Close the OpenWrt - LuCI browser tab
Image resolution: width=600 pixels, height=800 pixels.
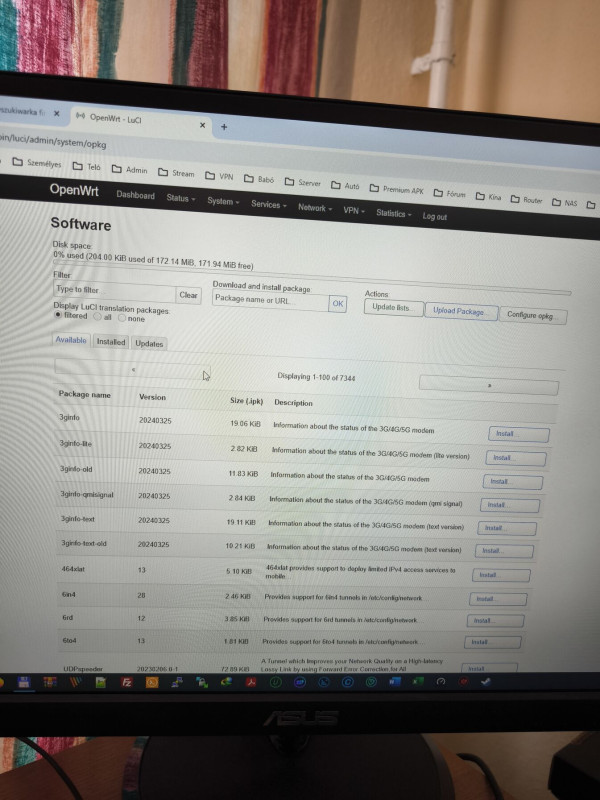click(x=203, y=125)
